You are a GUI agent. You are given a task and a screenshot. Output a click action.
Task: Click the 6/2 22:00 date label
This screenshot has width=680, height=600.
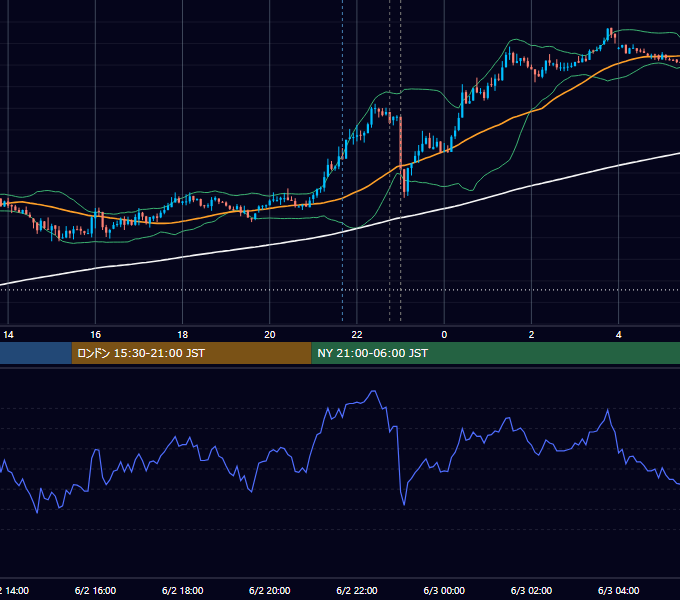click(x=357, y=590)
